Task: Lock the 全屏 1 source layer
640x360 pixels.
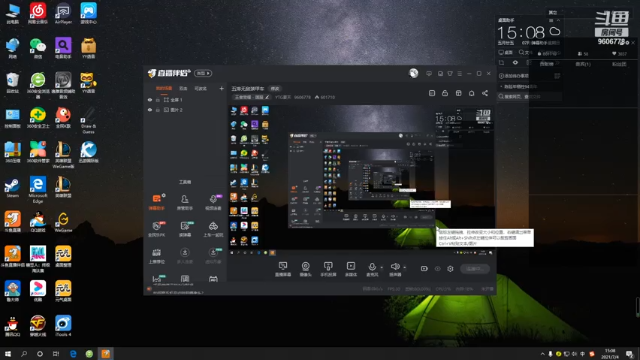Action: 158,100
